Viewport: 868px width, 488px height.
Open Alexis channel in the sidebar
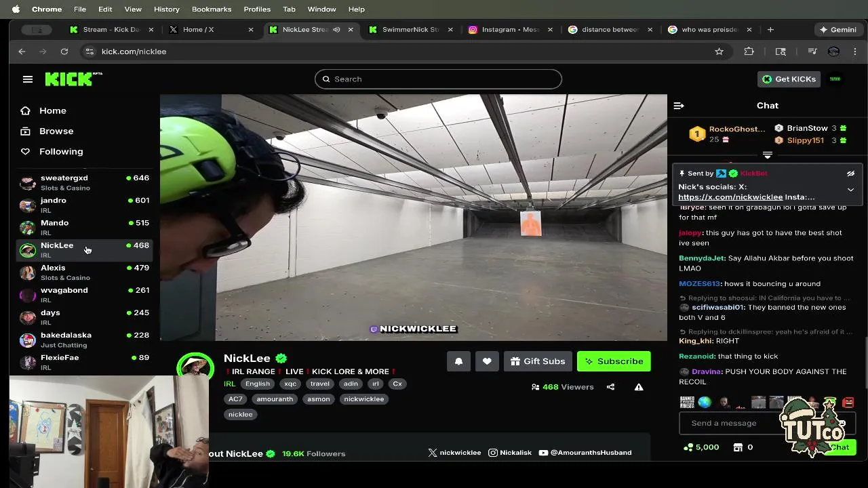[x=84, y=272]
